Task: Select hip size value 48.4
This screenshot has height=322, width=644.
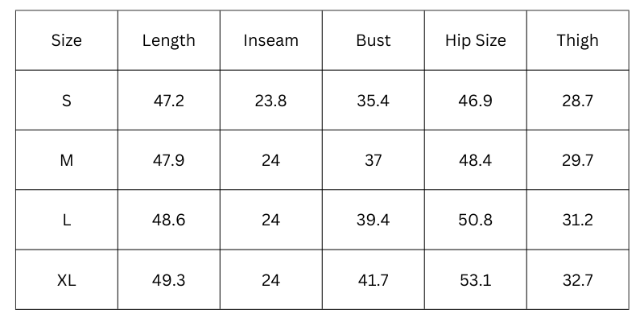Action: [475, 160]
